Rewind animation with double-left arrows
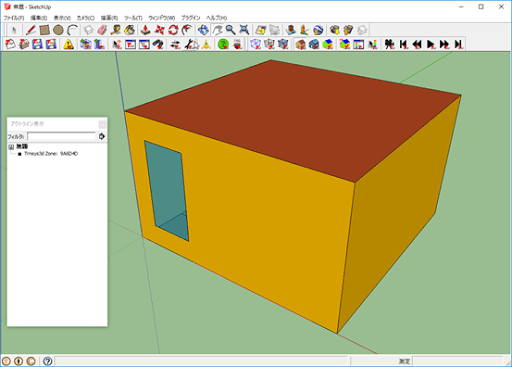 tap(417, 44)
